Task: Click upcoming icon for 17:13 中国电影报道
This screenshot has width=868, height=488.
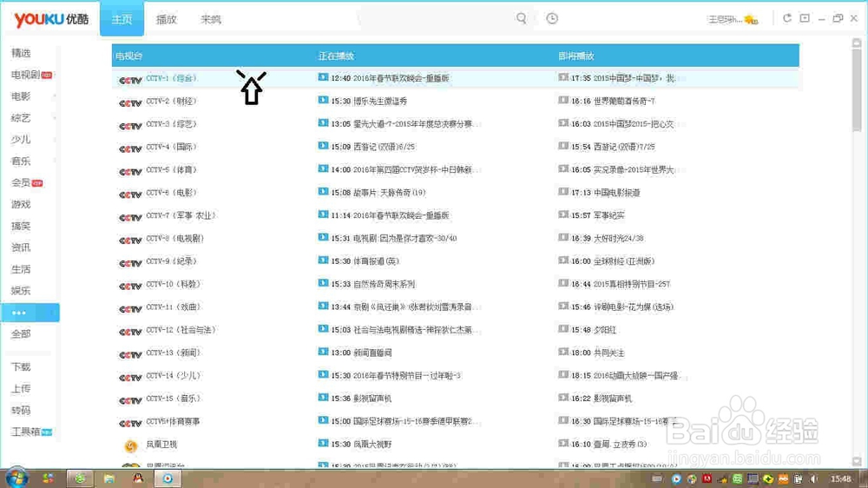Action: pyautogui.click(x=563, y=192)
